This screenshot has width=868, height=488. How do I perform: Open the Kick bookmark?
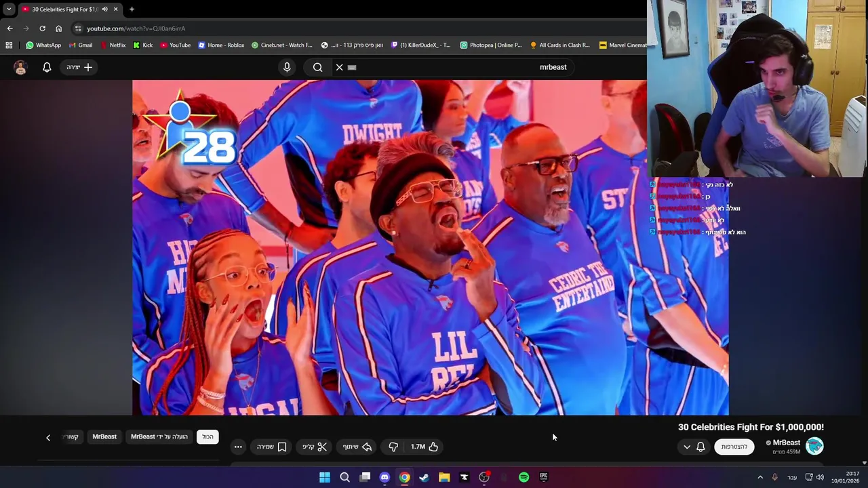(x=143, y=45)
